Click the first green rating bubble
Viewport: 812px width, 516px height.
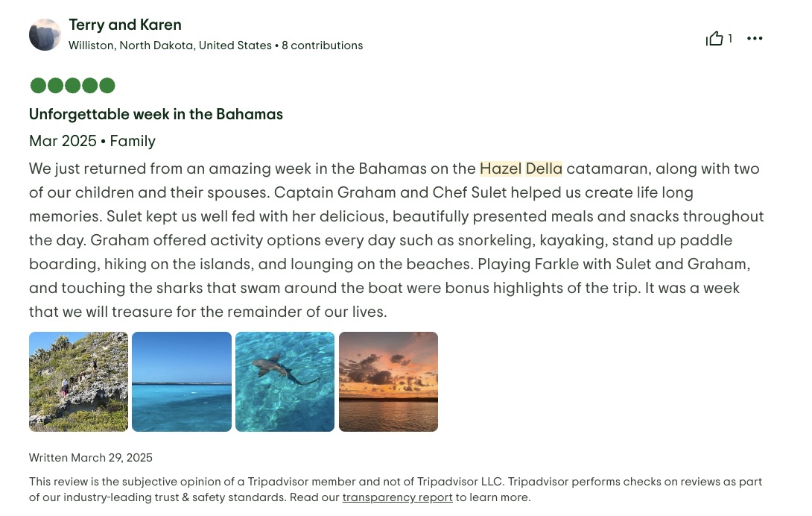(x=38, y=86)
